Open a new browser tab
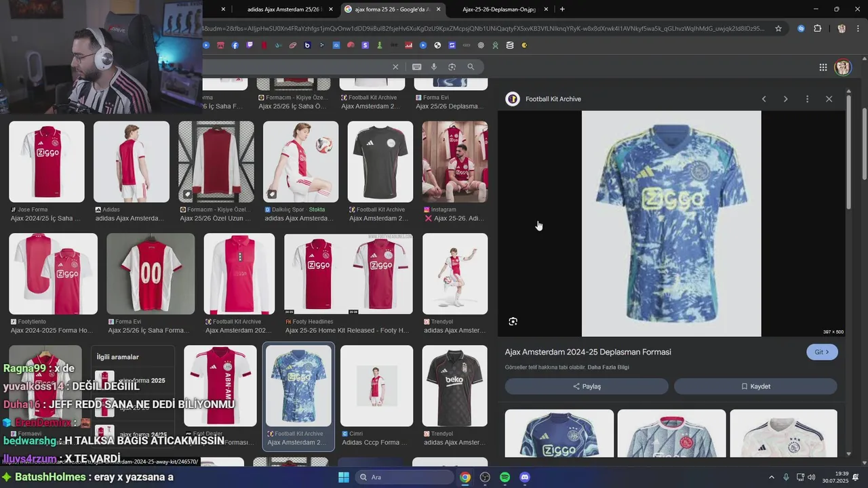The width and height of the screenshot is (868, 488). [562, 9]
